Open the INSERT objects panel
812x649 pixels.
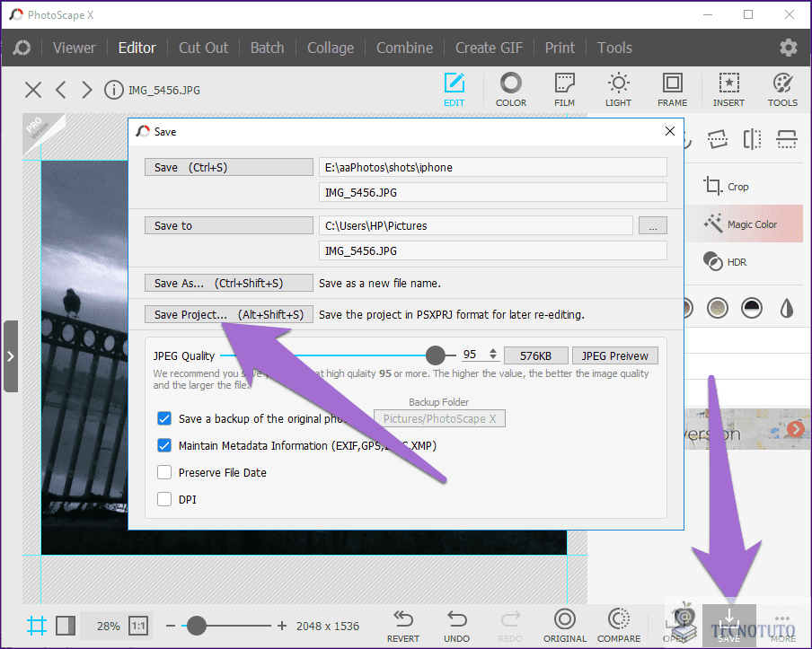728,90
